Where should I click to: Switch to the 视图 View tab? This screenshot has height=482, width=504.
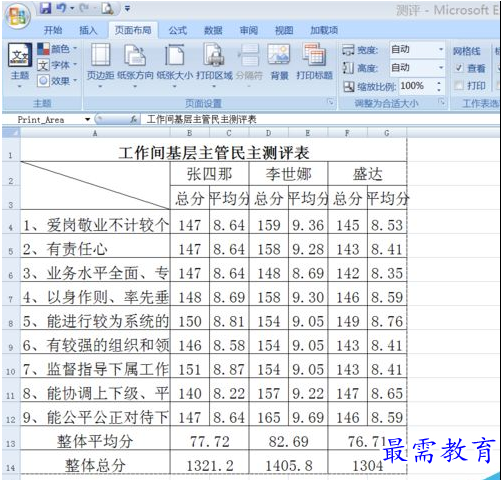click(x=284, y=30)
